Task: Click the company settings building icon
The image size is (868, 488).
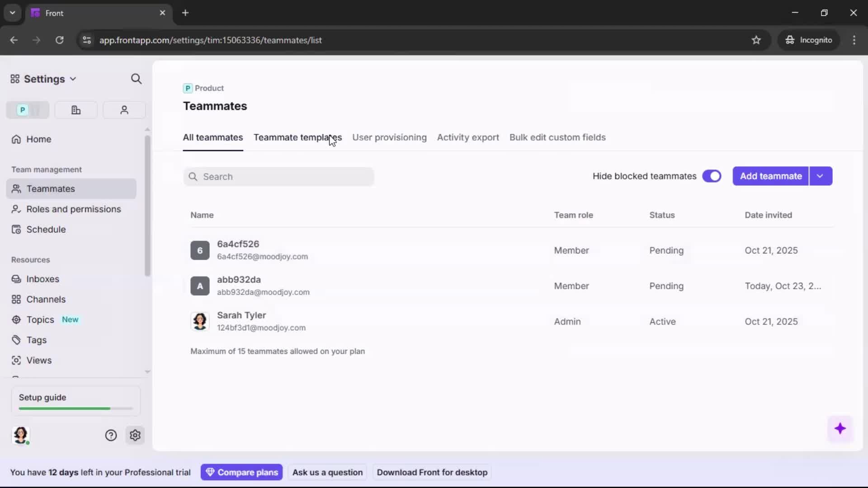Action: 75,110
